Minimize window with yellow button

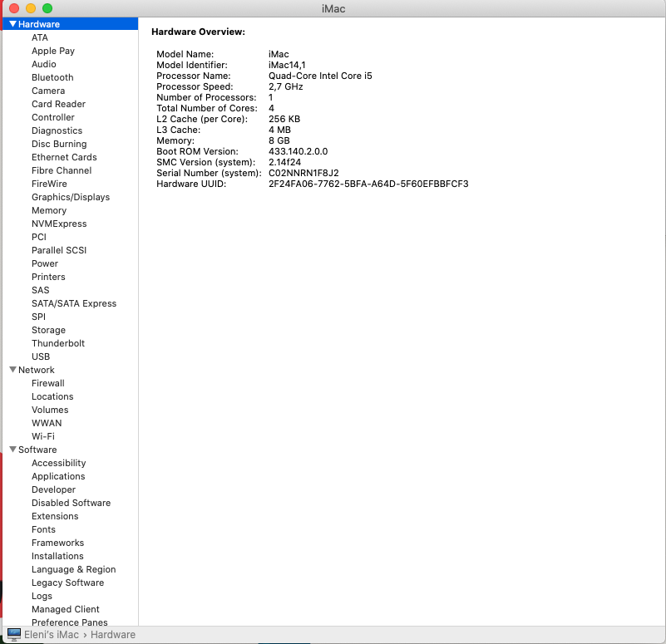[31, 8]
